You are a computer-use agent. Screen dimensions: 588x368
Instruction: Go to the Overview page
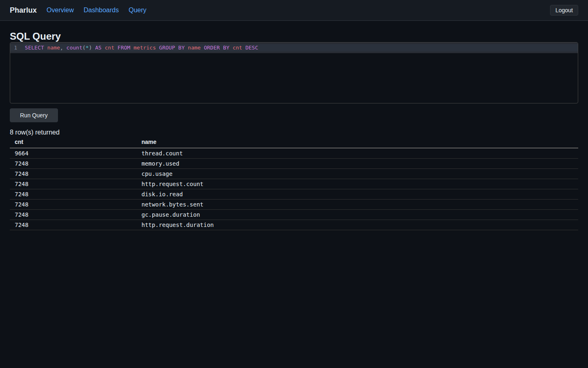(60, 10)
